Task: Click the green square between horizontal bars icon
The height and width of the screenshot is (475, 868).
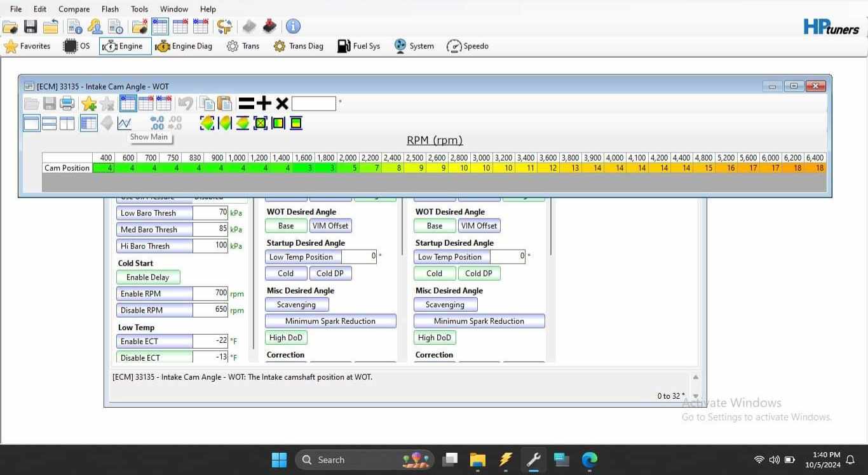Action: [296, 123]
